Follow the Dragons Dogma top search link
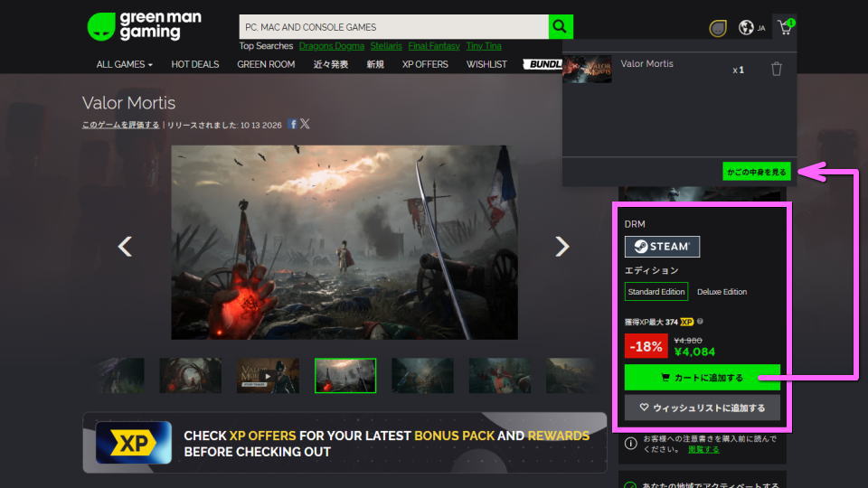868x488 pixels. [332, 46]
